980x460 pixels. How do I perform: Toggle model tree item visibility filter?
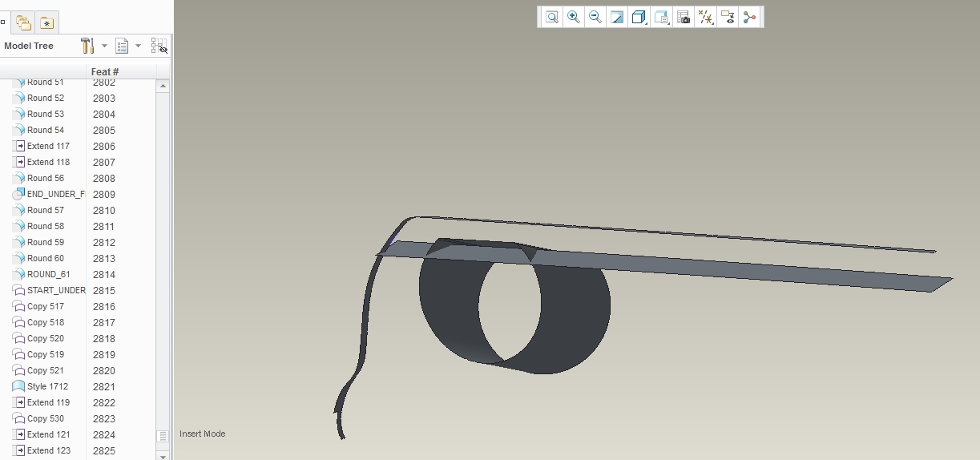(159, 46)
